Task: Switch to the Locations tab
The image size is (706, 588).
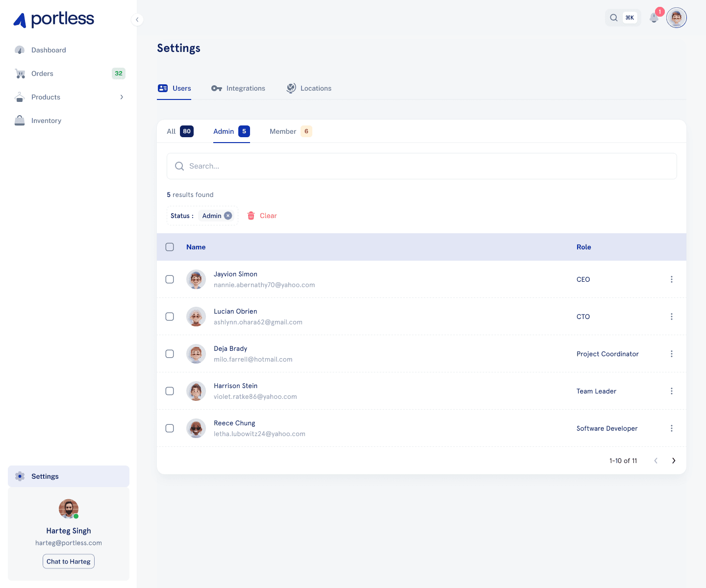Action: coord(308,88)
